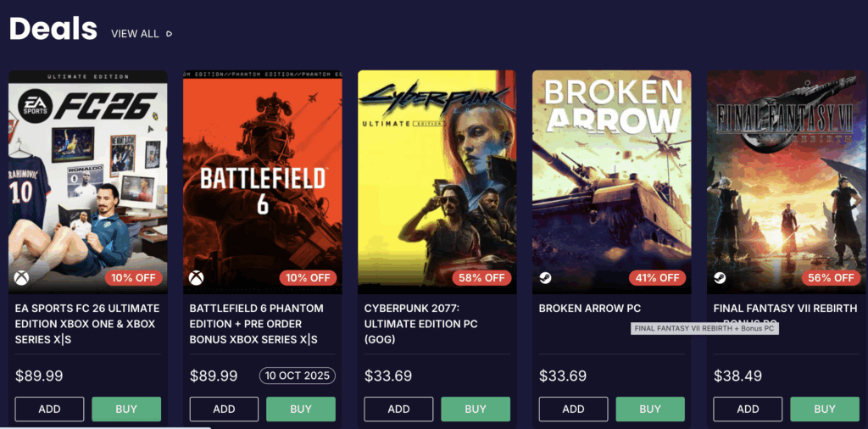868x429 pixels.
Task: Add Cyberpunk 2077 Ultimate Edition to cart
Action: [398, 409]
